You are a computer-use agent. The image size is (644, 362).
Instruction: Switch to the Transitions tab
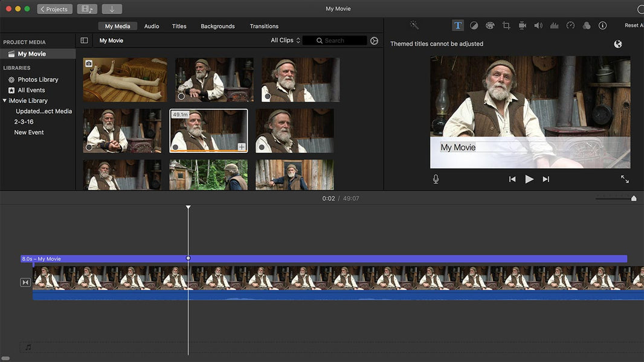(x=264, y=26)
